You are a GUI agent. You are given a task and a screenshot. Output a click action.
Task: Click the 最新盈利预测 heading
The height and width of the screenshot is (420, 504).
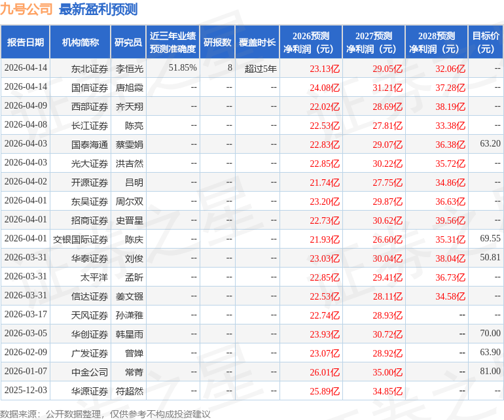click(x=98, y=9)
